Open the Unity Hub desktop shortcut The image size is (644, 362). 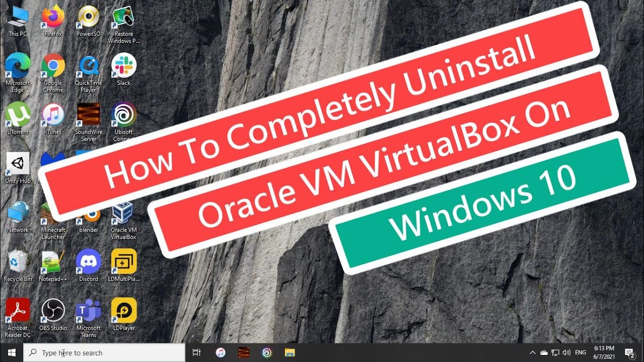tap(18, 167)
